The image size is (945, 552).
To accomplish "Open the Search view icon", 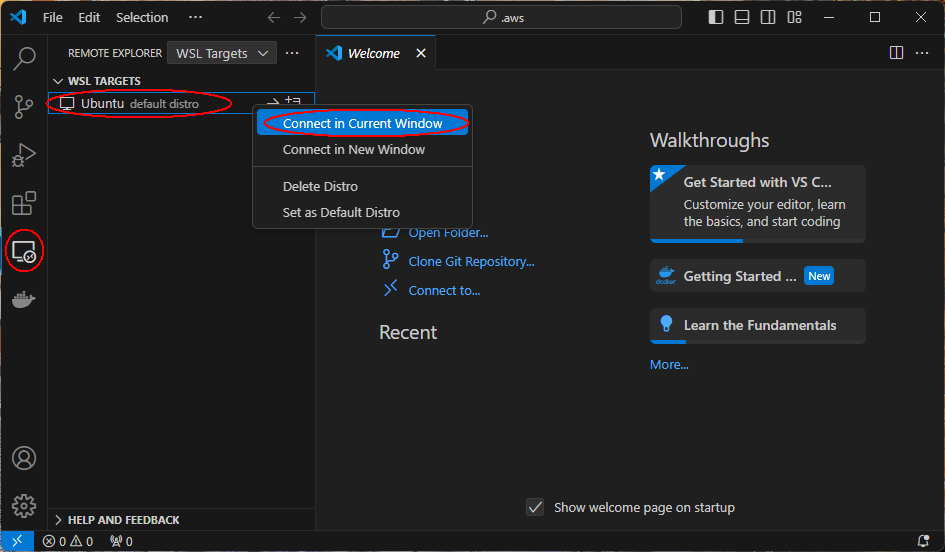I will coord(24,58).
